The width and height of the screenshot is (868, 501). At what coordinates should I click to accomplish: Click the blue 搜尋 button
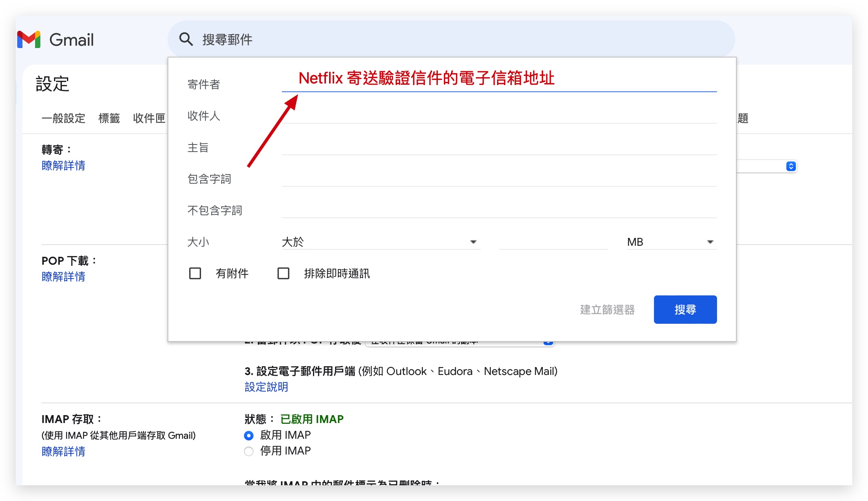(685, 310)
